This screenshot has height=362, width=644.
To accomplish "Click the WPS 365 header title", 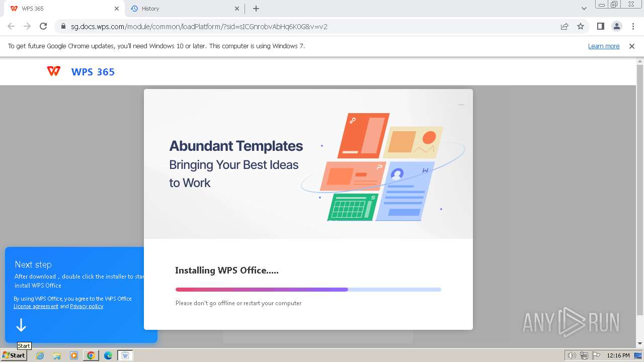I will 93,72.
